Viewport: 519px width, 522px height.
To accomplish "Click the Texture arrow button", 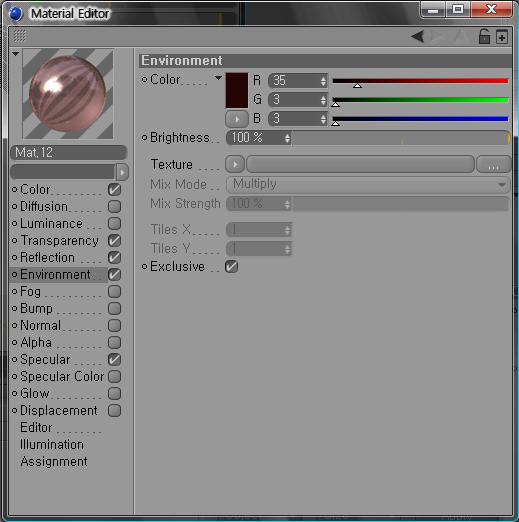I will point(235,164).
